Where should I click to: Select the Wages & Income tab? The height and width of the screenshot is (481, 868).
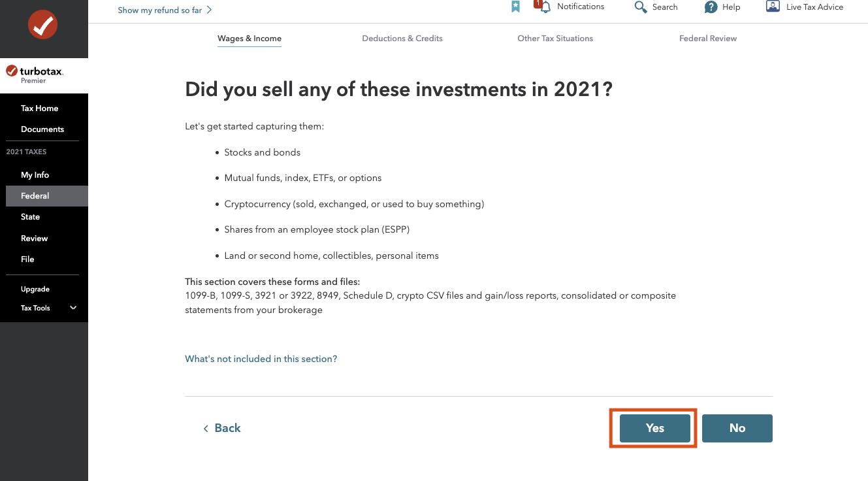point(249,39)
